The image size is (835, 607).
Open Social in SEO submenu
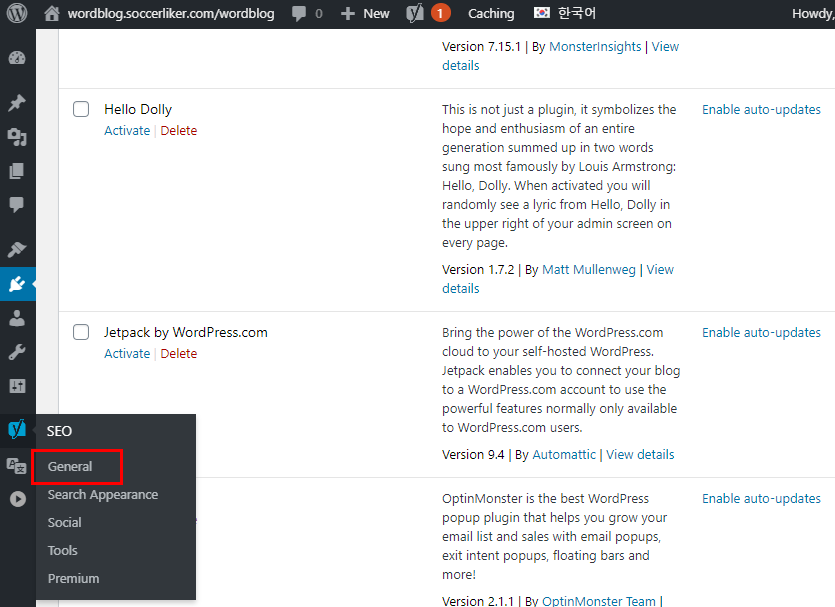tap(64, 522)
